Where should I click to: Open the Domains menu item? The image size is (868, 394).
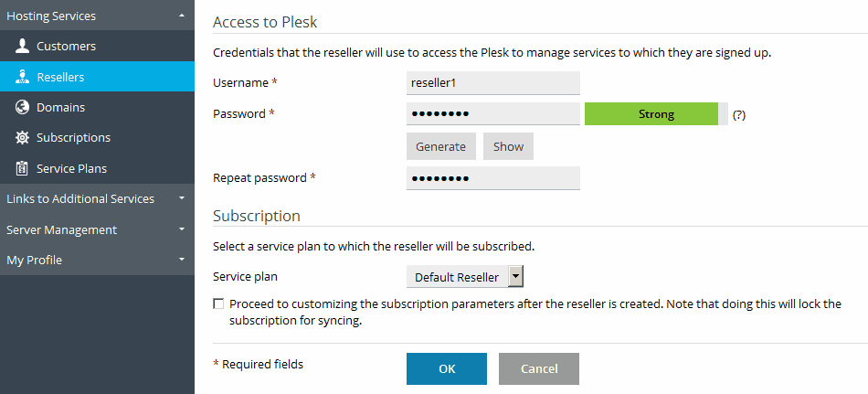(x=60, y=107)
